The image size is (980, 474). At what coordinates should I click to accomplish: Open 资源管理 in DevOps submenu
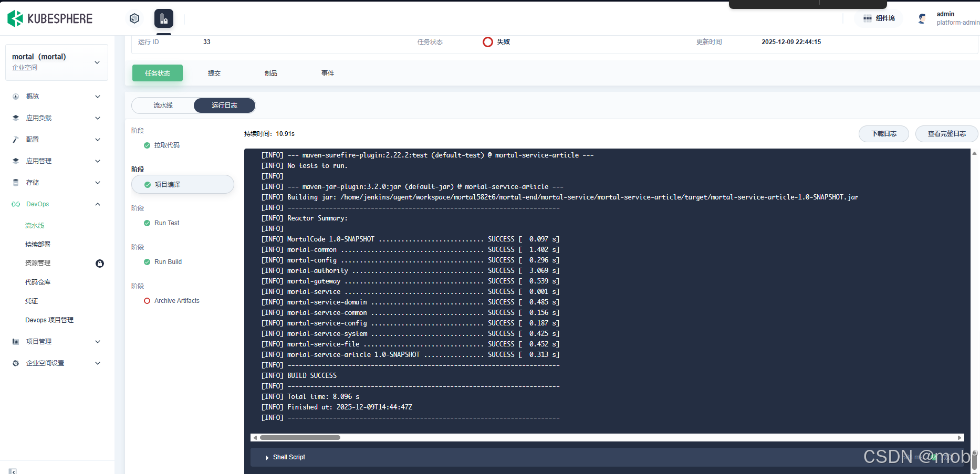[38, 263]
